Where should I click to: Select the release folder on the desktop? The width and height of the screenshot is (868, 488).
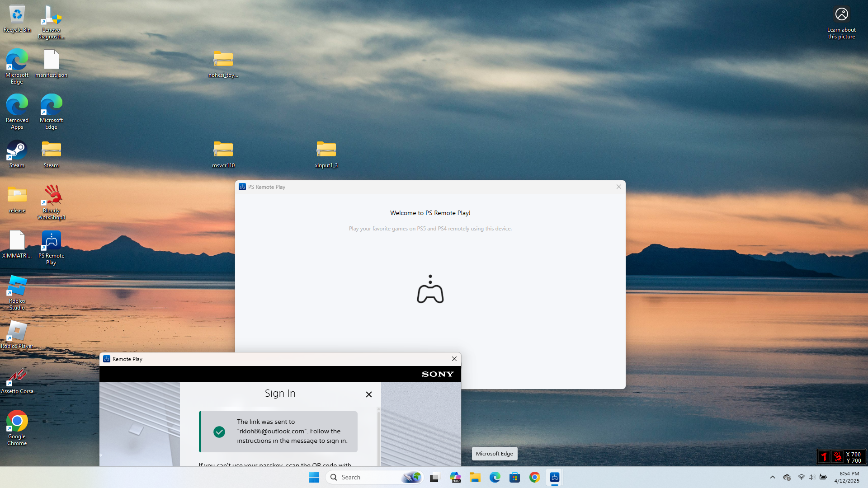[x=17, y=199]
